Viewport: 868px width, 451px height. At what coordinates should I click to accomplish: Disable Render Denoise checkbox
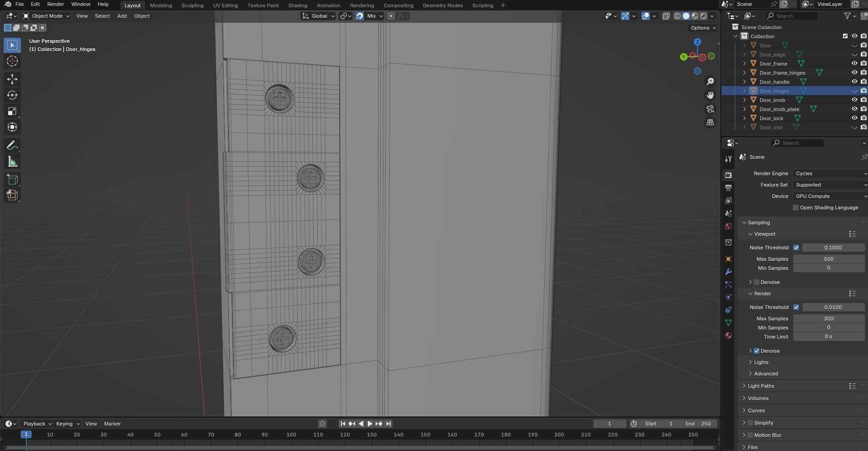click(757, 351)
